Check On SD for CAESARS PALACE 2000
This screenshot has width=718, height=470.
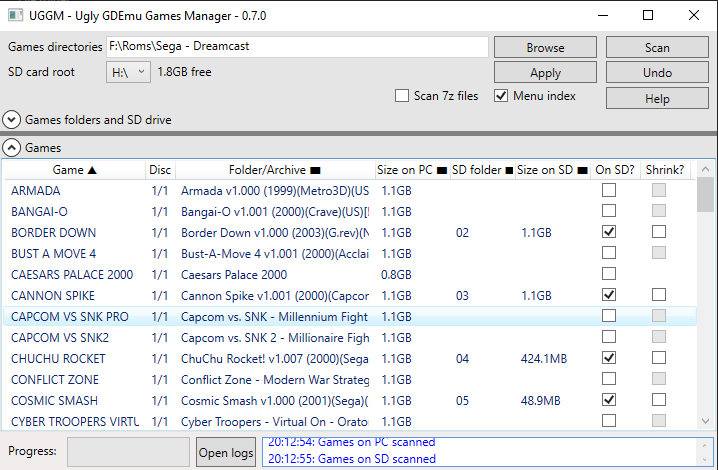609,273
